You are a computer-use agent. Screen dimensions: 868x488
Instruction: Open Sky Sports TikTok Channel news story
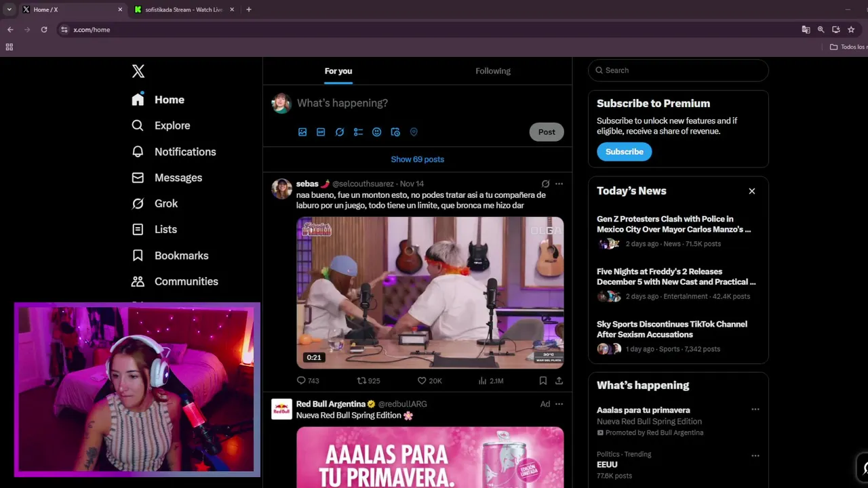coord(678,336)
